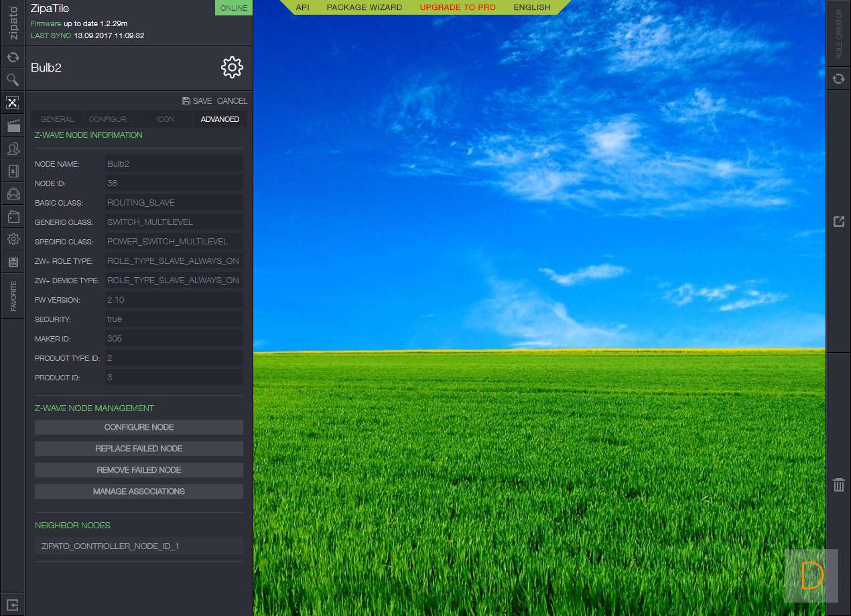The width and height of the screenshot is (851, 616).
Task: Open the messages envelope icon
Action: point(12,194)
